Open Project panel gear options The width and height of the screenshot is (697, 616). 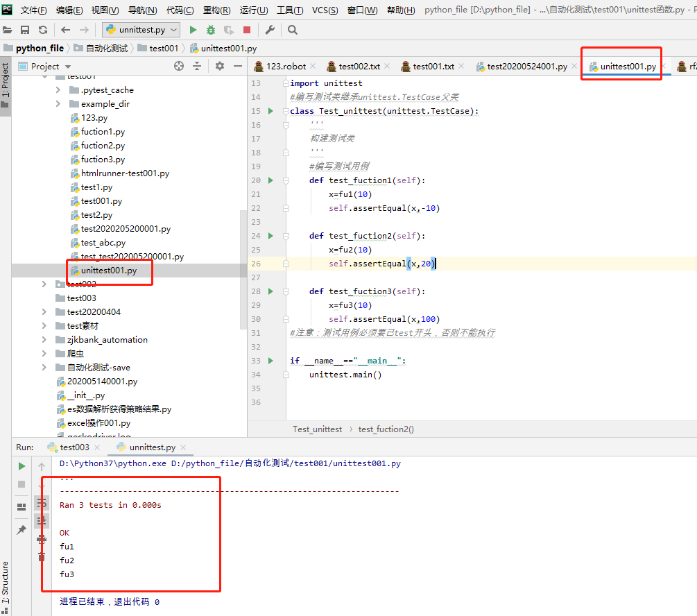click(x=220, y=66)
